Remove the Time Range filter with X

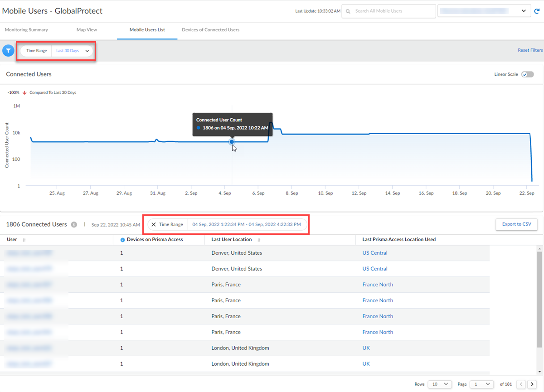154,224
